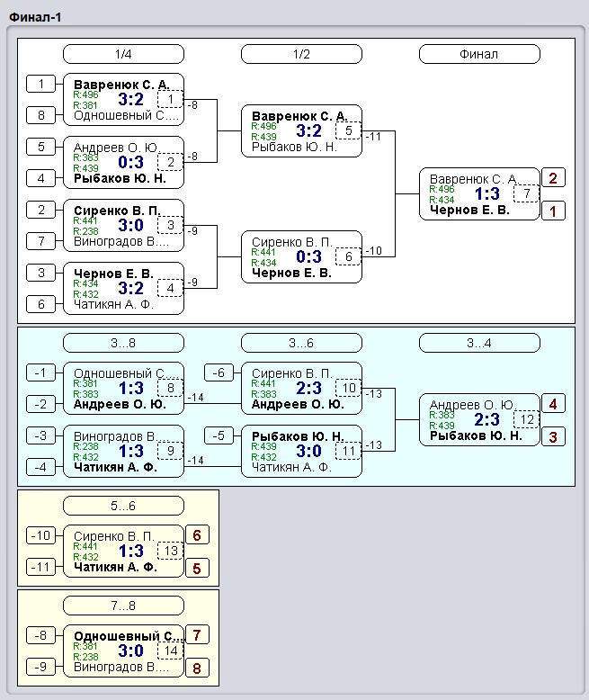Click the Финал round header
589x700 pixels.
(479, 54)
